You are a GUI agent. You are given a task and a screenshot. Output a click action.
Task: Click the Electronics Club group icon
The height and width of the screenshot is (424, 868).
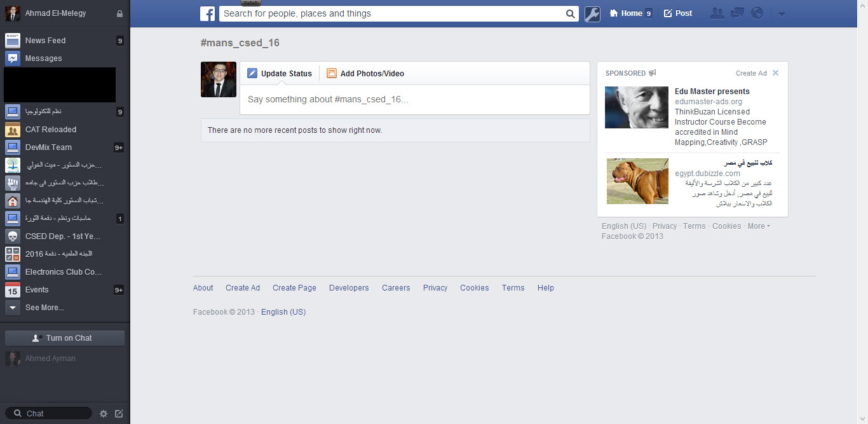coord(13,272)
